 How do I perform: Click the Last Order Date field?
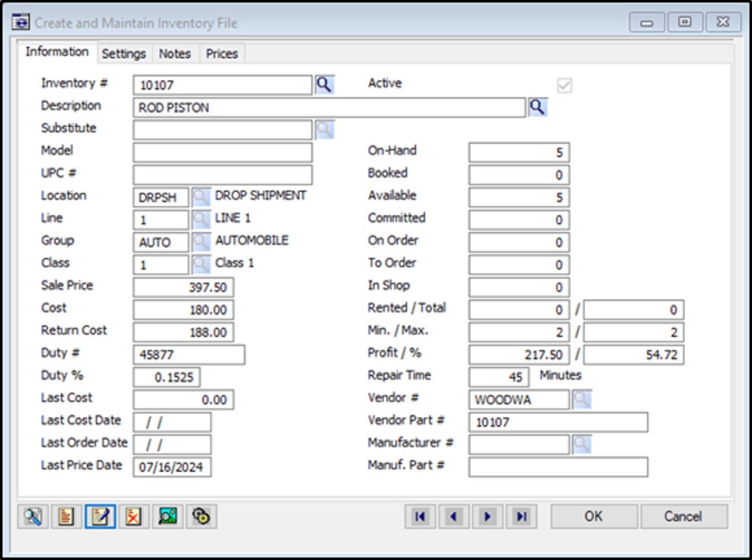(x=172, y=444)
